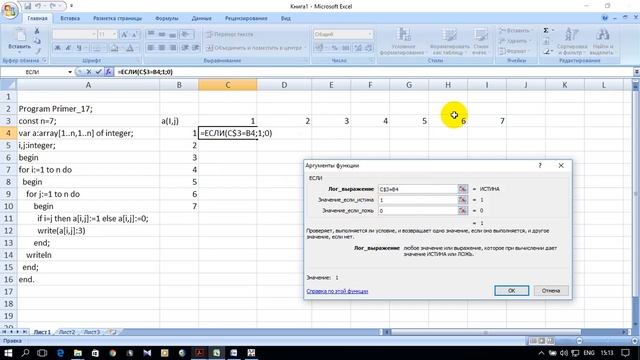Switch to the Формулы tab
The image size is (640, 360).
coord(167,18)
